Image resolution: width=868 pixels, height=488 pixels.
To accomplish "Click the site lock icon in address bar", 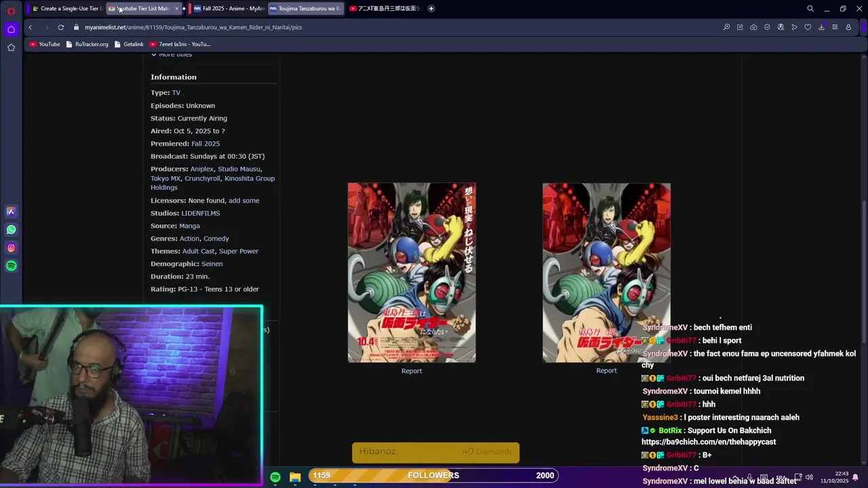I will pyautogui.click(x=77, y=27).
